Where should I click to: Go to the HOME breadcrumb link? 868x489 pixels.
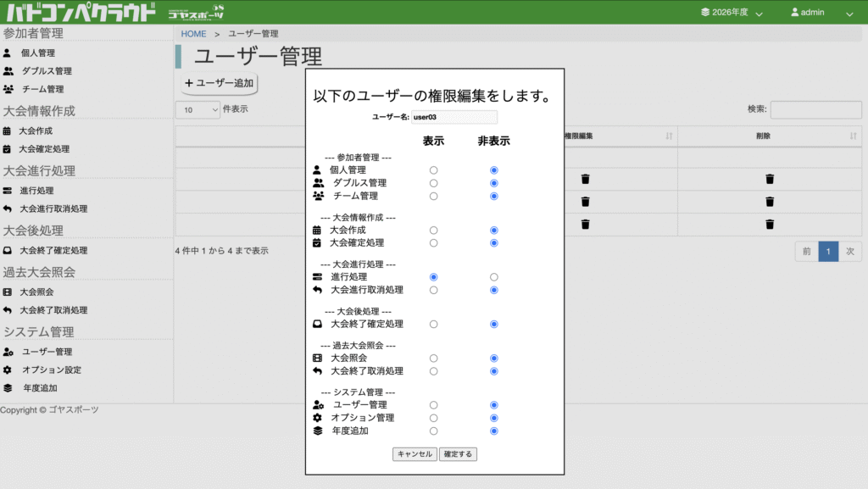tap(193, 34)
